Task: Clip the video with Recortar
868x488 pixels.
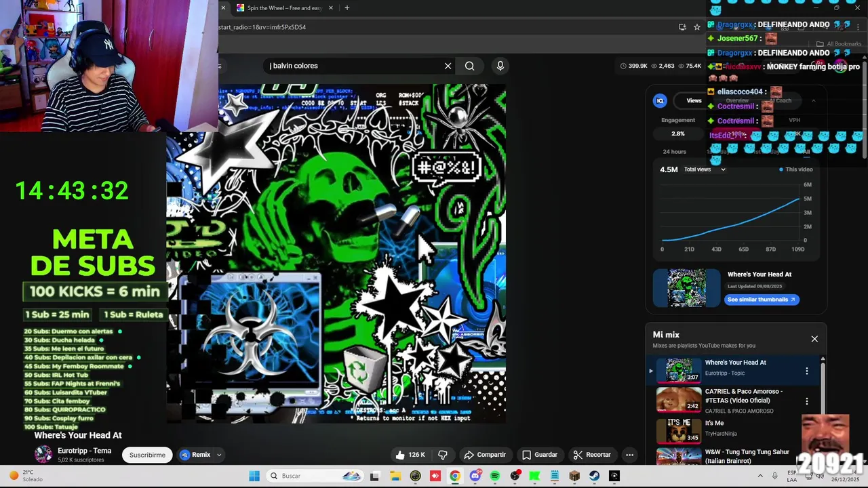Action: [x=592, y=455]
